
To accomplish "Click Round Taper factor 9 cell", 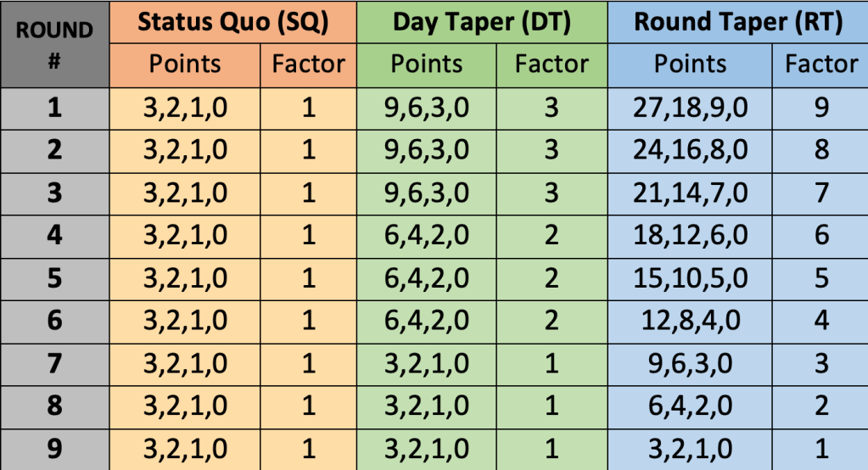I will click(x=820, y=108).
